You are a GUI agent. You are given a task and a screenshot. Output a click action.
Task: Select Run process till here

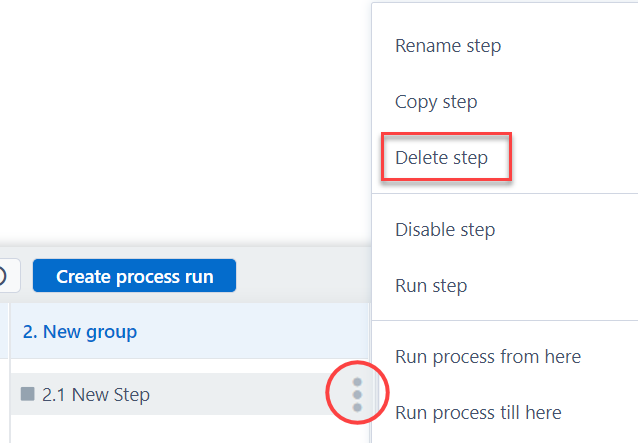(478, 413)
